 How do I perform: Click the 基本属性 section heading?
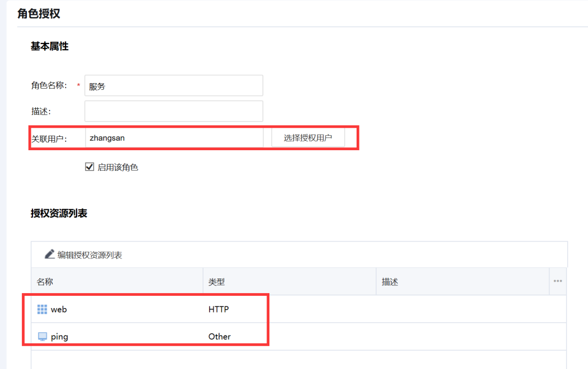tap(49, 47)
